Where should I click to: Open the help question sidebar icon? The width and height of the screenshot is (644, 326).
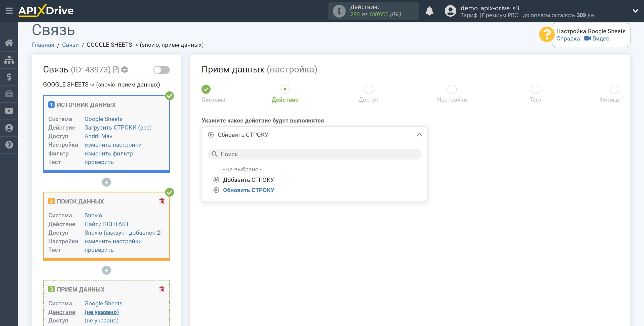pos(9,145)
